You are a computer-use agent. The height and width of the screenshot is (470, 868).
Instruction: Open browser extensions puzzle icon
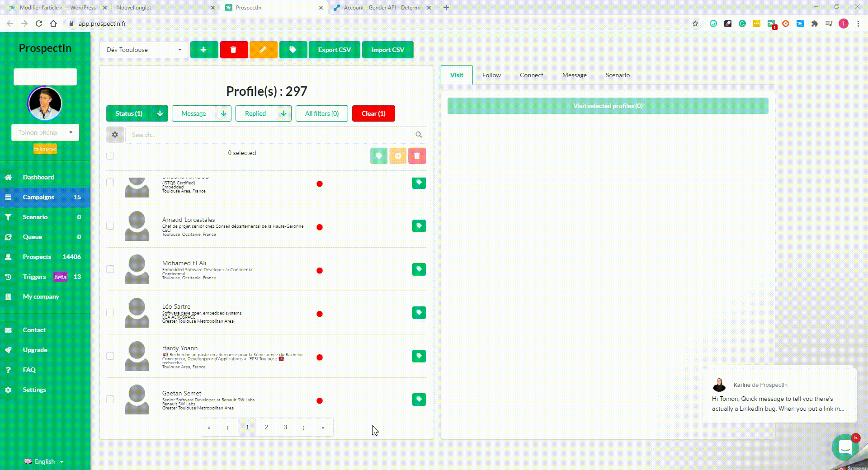pos(815,23)
